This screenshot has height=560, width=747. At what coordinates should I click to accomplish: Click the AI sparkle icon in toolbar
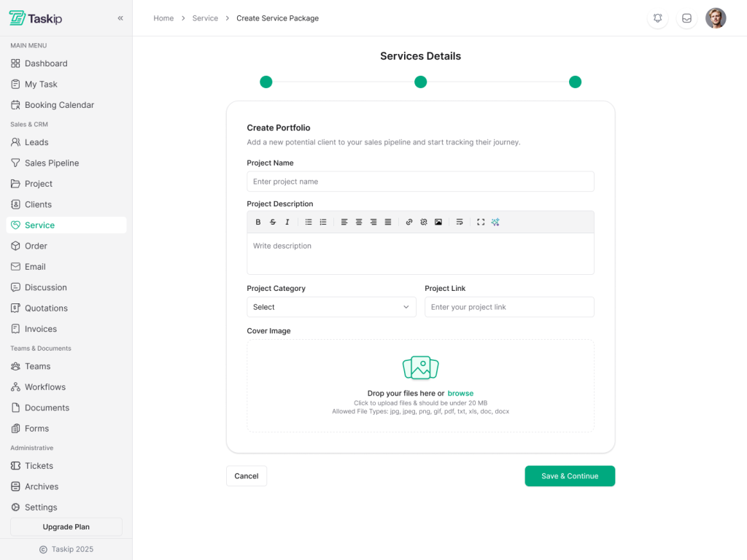[x=495, y=222]
